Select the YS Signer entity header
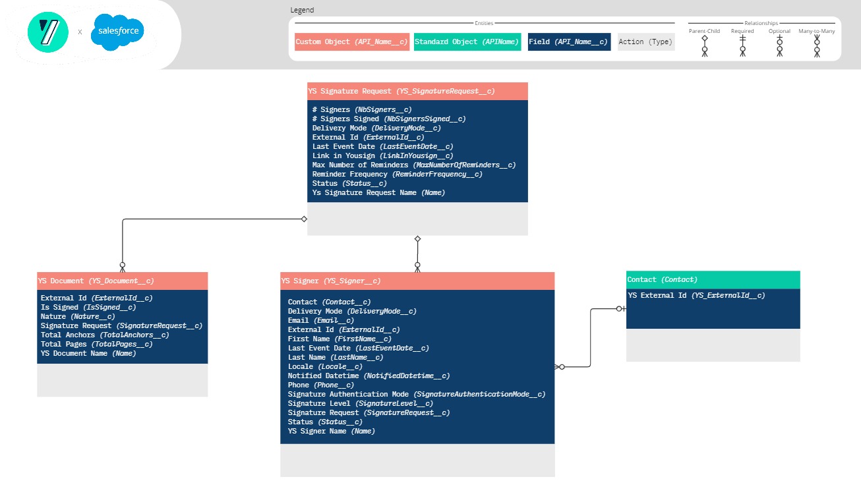 pyautogui.click(x=417, y=281)
